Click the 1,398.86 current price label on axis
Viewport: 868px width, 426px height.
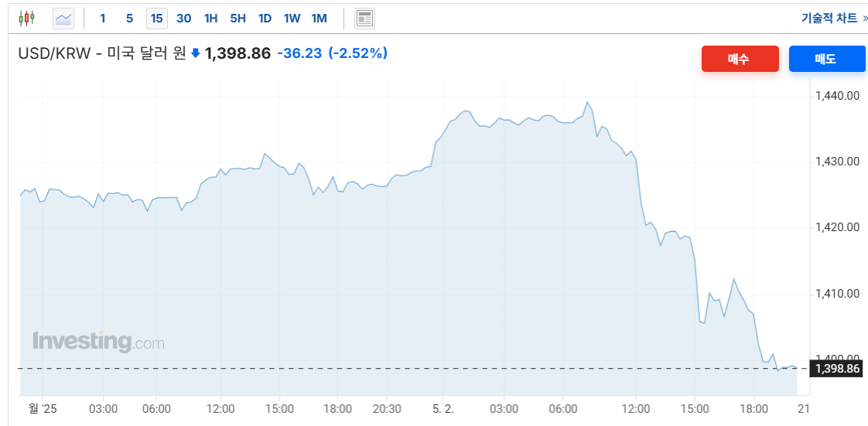836,369
